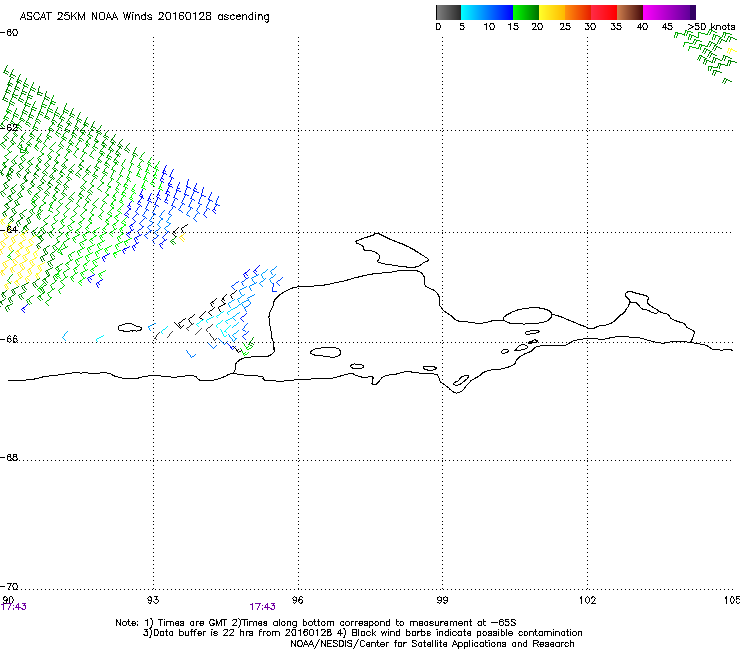Click the oval island outline south of -66 near 96.5
The width and height of the screenshot is (740, 650).
click(x=326, y=352)
